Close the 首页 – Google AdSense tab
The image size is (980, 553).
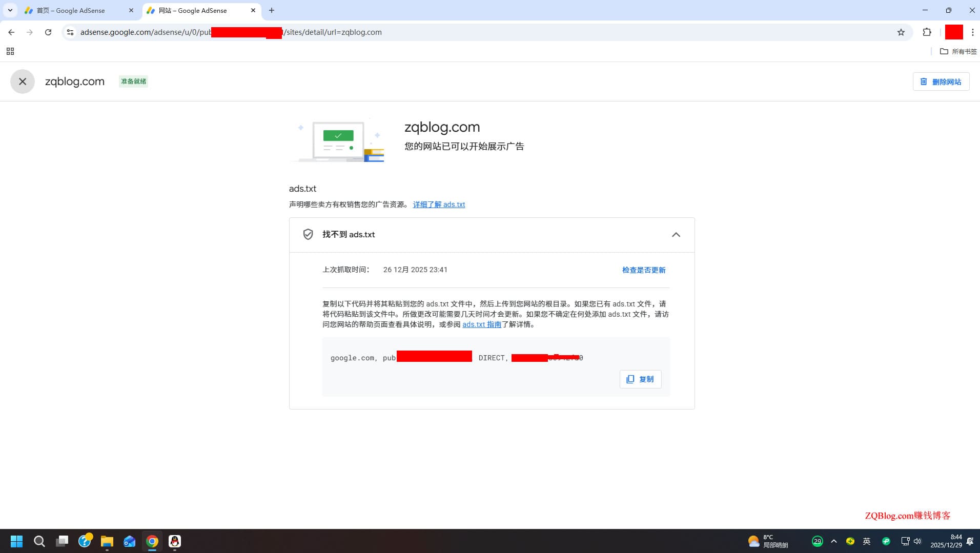click(131, 10)
